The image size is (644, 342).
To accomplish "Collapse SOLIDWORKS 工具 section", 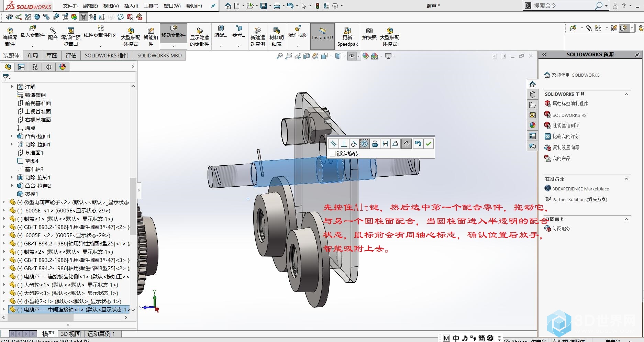I will tap(626, 94).
